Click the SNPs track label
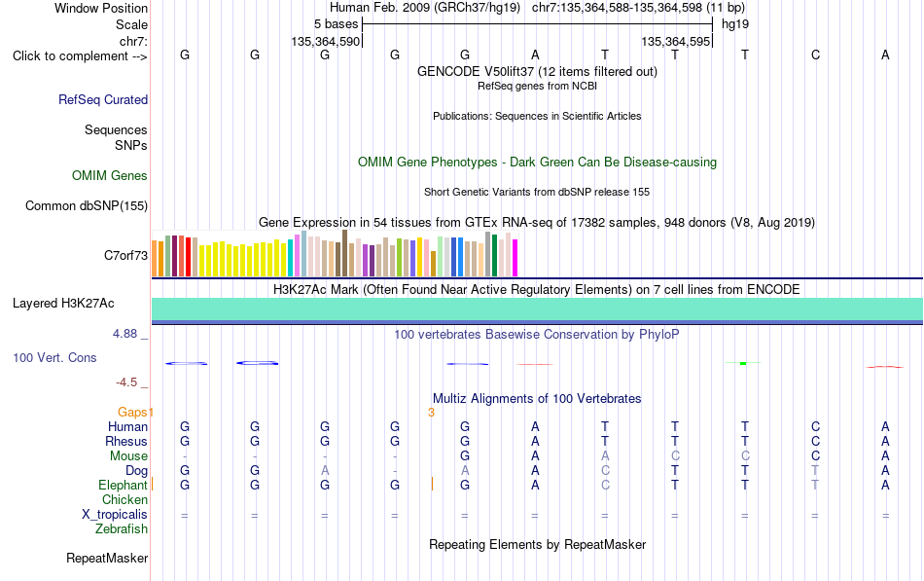Screen dimensions: 924x581 [131, 145]
